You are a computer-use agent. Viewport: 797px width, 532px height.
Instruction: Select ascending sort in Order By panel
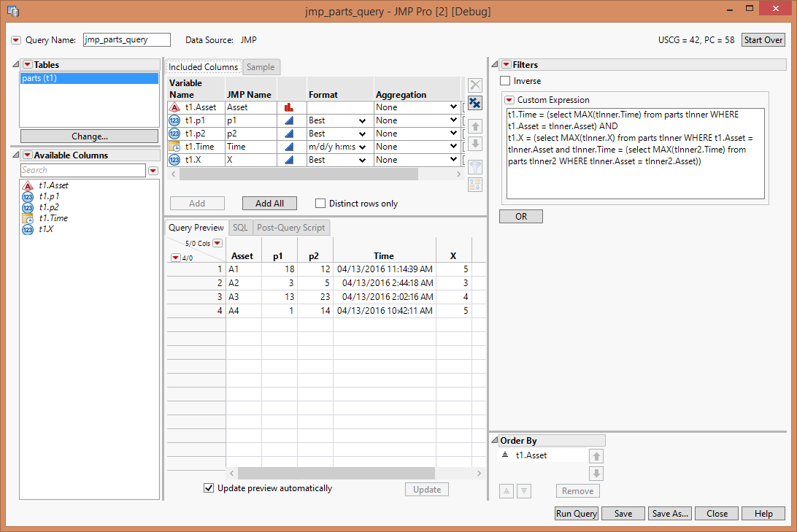tap(507, 490)
